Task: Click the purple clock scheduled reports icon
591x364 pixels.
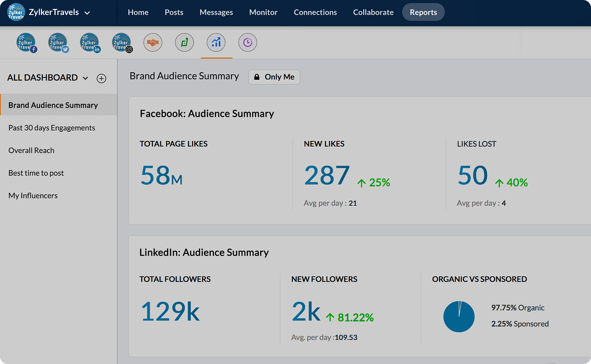Action: 248,42
